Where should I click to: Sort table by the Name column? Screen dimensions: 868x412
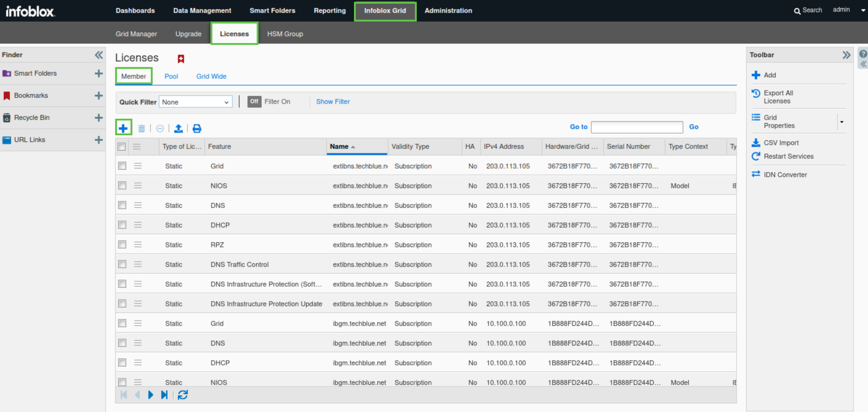click(357, 146)
